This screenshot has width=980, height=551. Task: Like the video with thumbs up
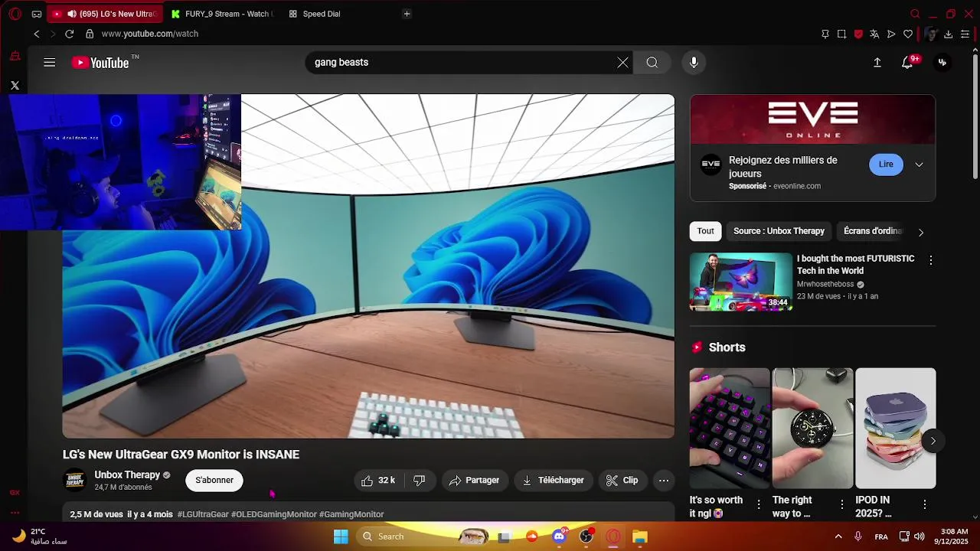(x=378, y=481)
